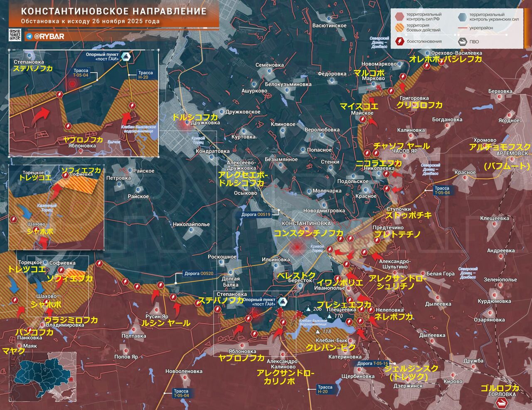Select the Дорога О0519 road label
This screenshot has width=532, height=410.
(x=256, y=215)
